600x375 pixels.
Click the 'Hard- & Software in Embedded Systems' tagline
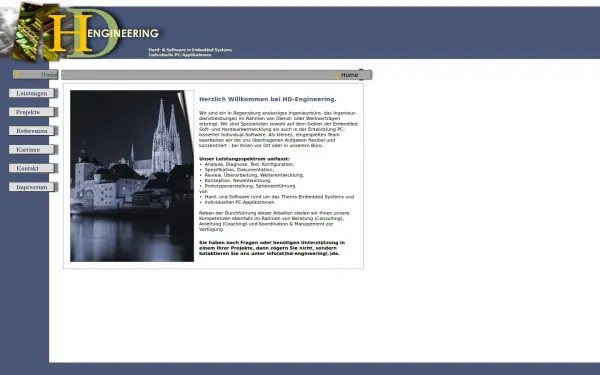point(190,50)
